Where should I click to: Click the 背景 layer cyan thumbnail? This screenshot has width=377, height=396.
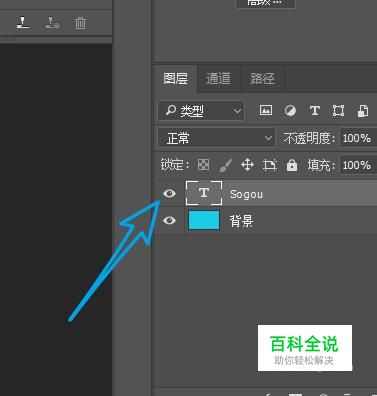204,220
